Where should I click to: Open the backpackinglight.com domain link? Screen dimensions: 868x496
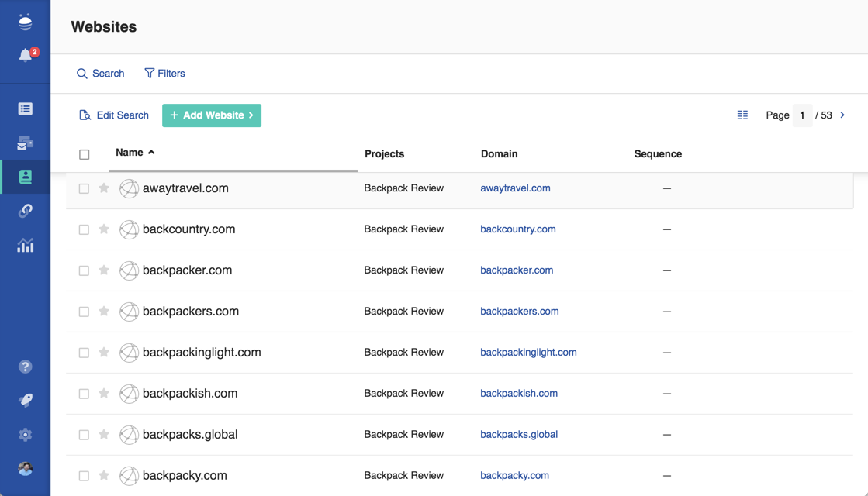pos(528,353)
